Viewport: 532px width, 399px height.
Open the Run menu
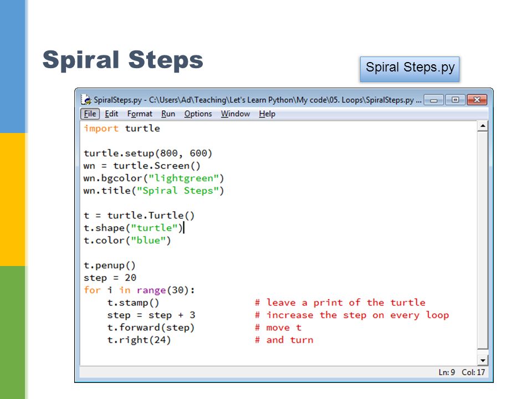[x=168, y=114]
